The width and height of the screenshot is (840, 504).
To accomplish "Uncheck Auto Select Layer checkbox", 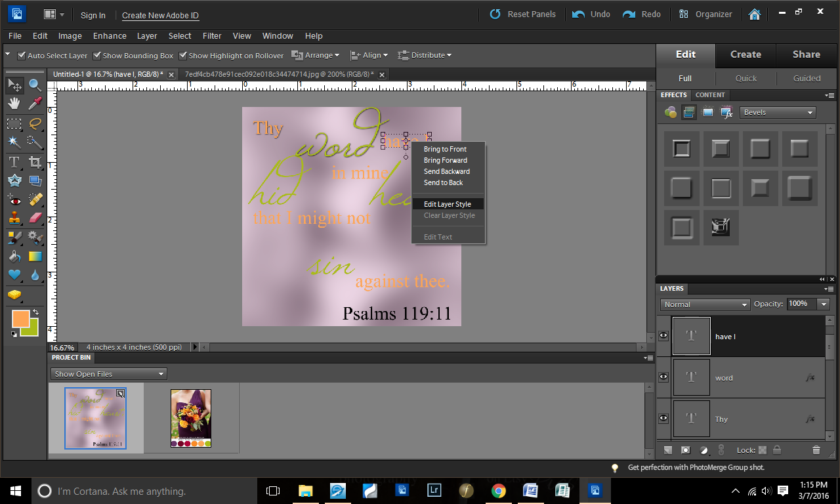I will pos(22,56).
